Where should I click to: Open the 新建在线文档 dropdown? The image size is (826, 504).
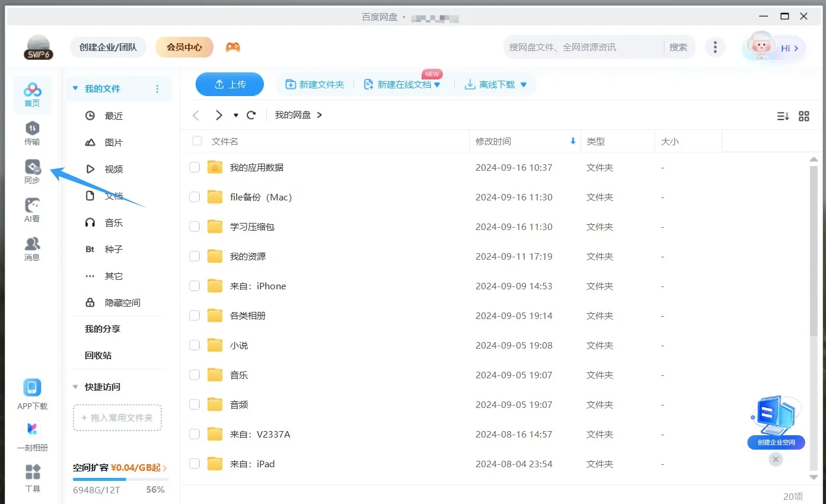coord(437,85)
